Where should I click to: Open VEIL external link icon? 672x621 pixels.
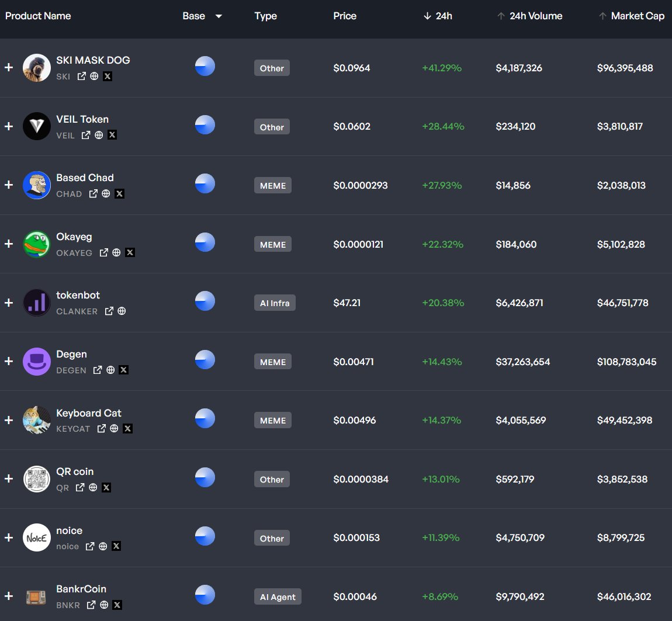click(x=86, y=135)
